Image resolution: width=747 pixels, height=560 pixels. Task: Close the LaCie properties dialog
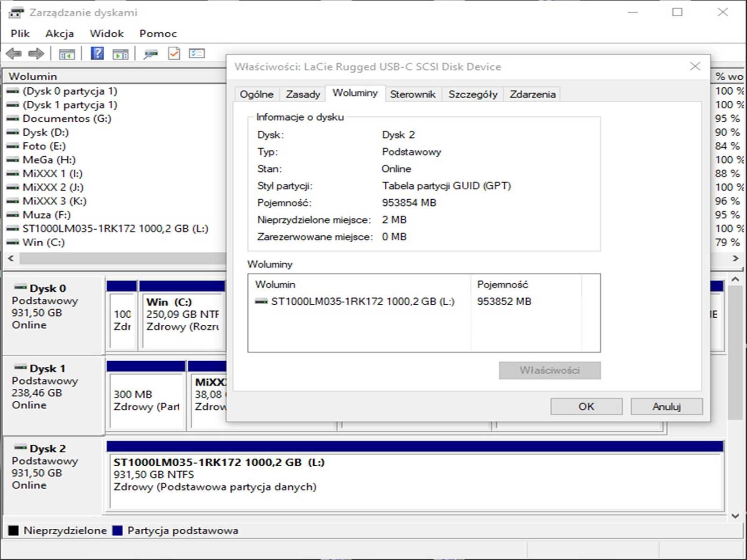695,66
